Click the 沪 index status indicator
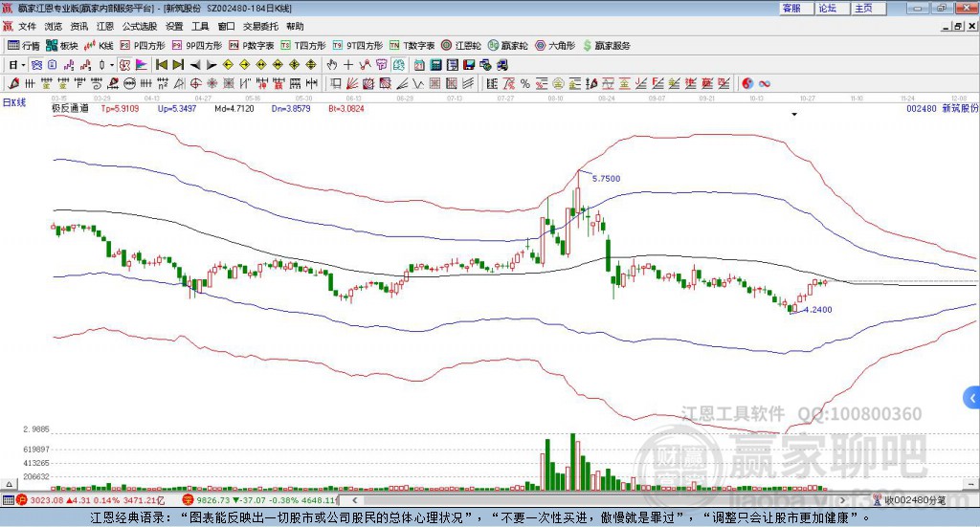The height and width of the screenshot is (527, 980). click(x=22, y=500)
